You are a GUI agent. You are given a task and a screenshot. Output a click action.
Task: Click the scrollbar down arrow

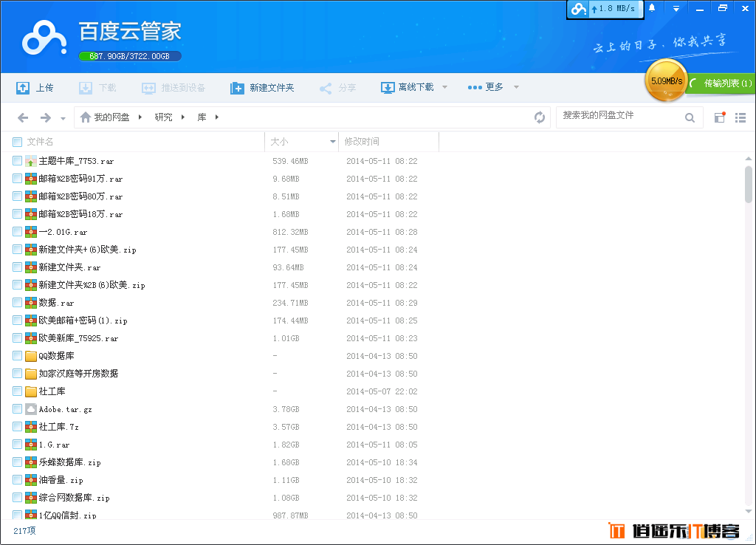coord(749,511)
